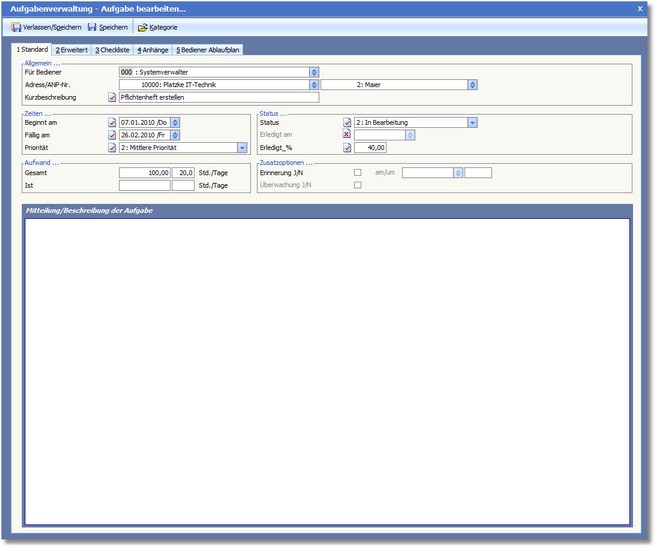This screenshot has height=548, width=656.
Task: Open the Für Bediener selector arrow
Action: click(314, 72)
